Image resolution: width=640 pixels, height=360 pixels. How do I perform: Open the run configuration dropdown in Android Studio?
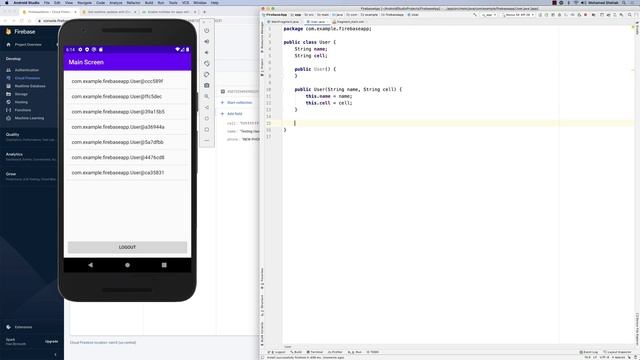(489, 15)
